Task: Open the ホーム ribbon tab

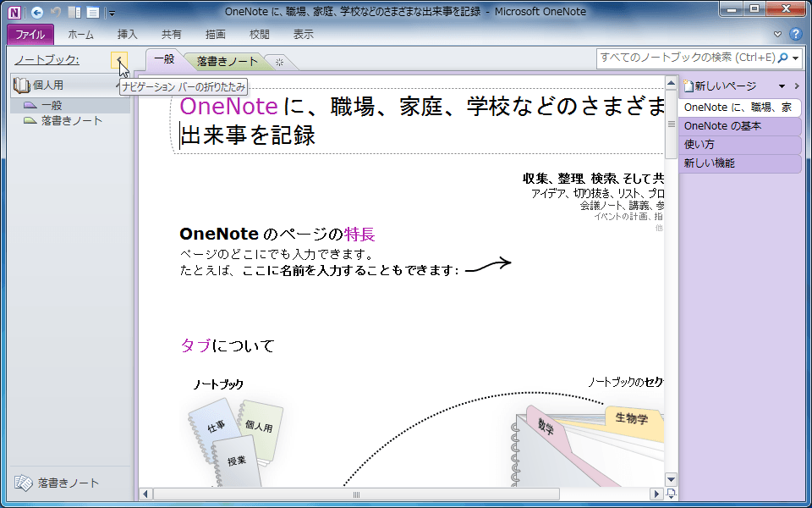Action: click(81, 35)
